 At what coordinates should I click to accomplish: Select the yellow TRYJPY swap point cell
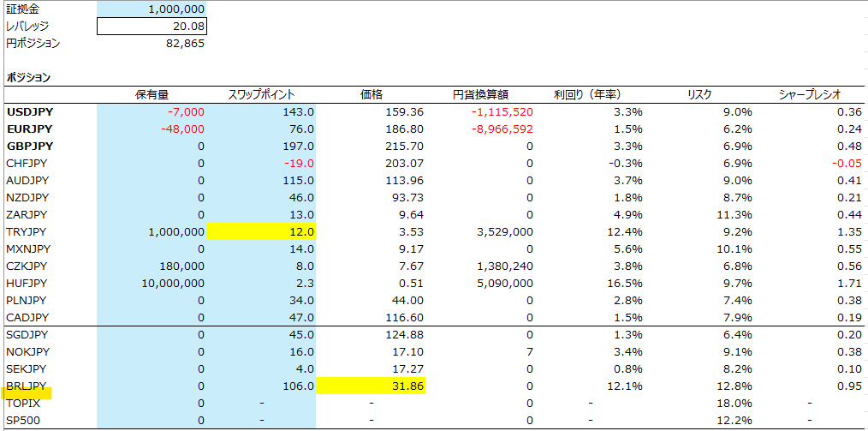click(261, 231)
